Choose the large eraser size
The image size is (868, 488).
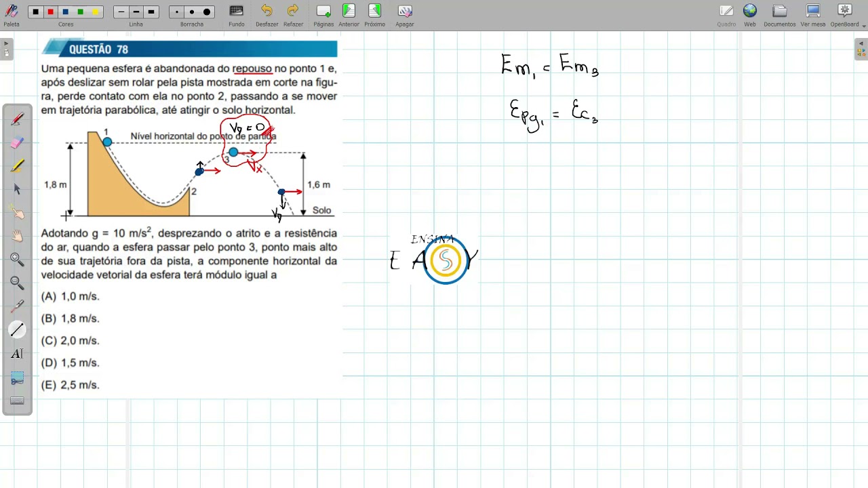pos(207,12)
